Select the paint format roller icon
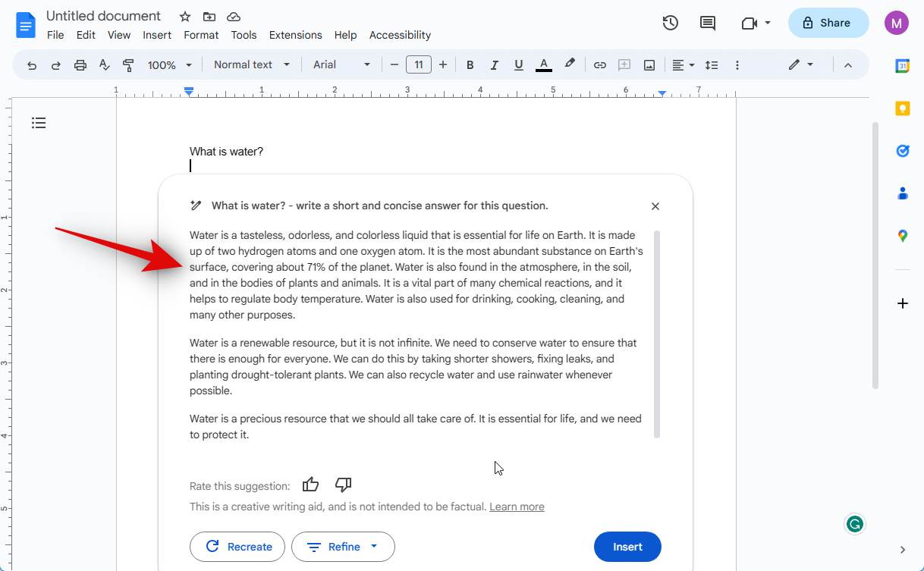 coord(128,65)
